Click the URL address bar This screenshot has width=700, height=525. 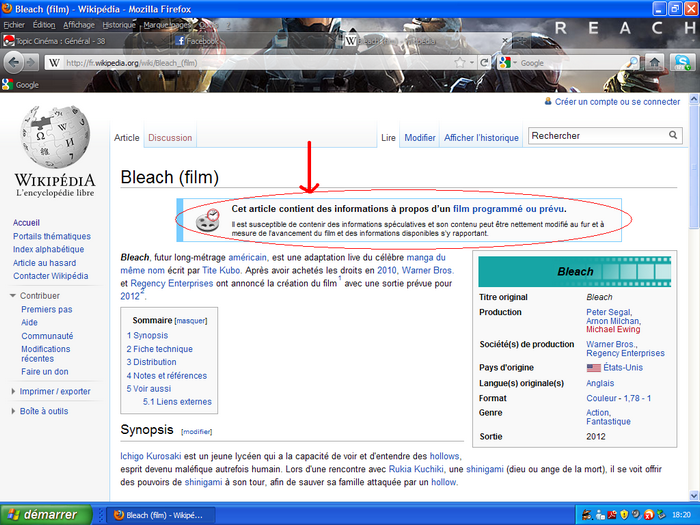(258, 63)
